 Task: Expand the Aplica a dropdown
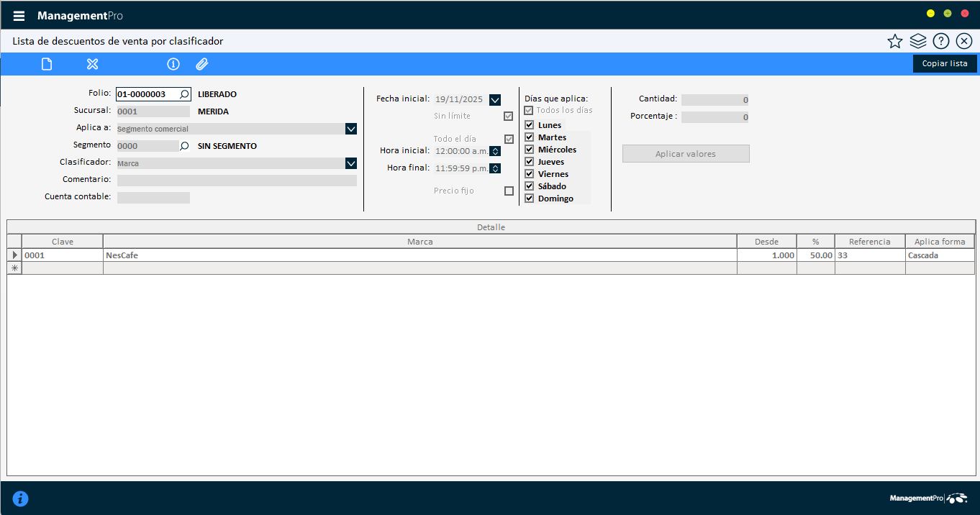(350, 129)
